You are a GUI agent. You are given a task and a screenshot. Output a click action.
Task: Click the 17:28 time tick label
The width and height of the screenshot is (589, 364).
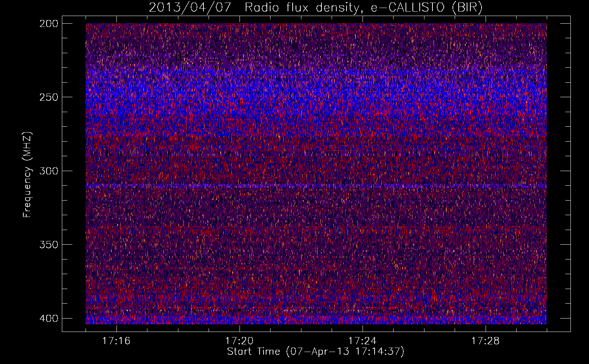(485, 341)
